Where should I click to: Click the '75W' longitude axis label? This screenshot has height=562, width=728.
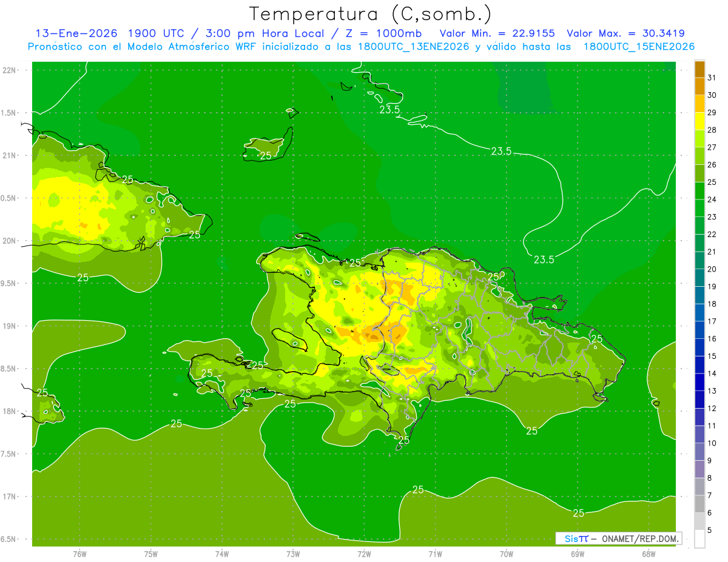[x=150, y=554]
